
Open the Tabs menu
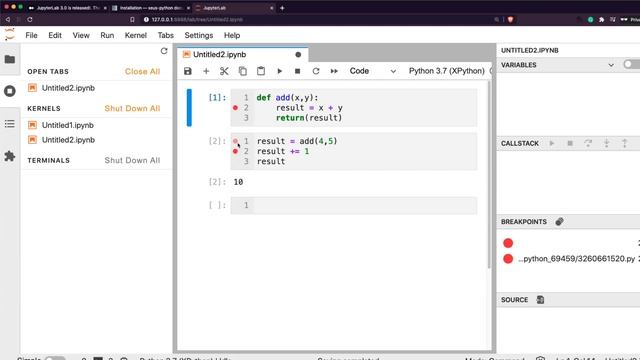click(x=166, y=36)
